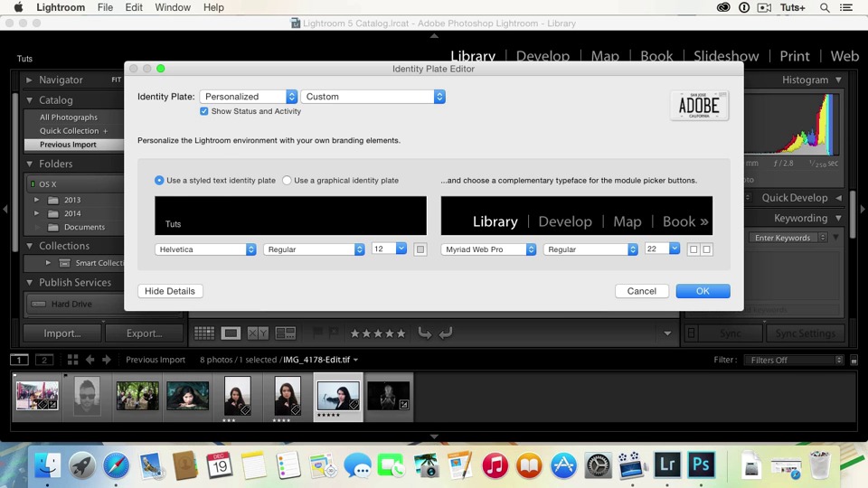This screenshot has height=488, width=868.
Task: Open font size 12 dropdown
Action: [x=389, y=249]
